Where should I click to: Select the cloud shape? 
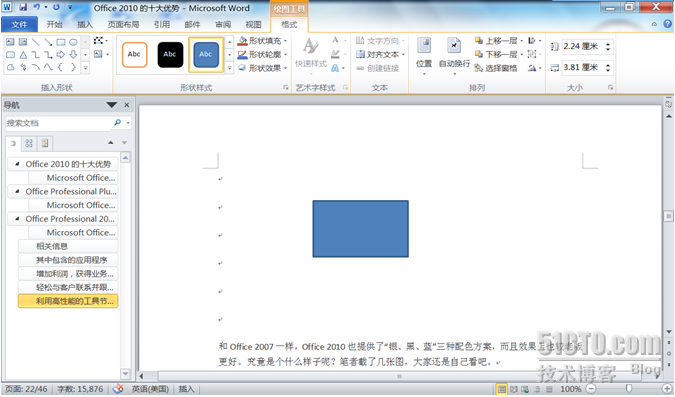point(11,67)
